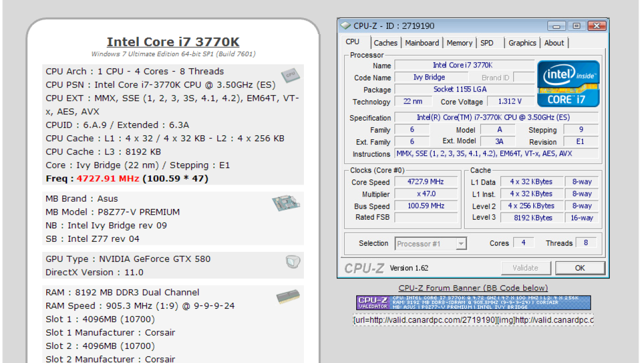Click the Intel Core i7 logo badge
Image resolution: width=644 pixels, height=363 pixels.
point(569,83)
